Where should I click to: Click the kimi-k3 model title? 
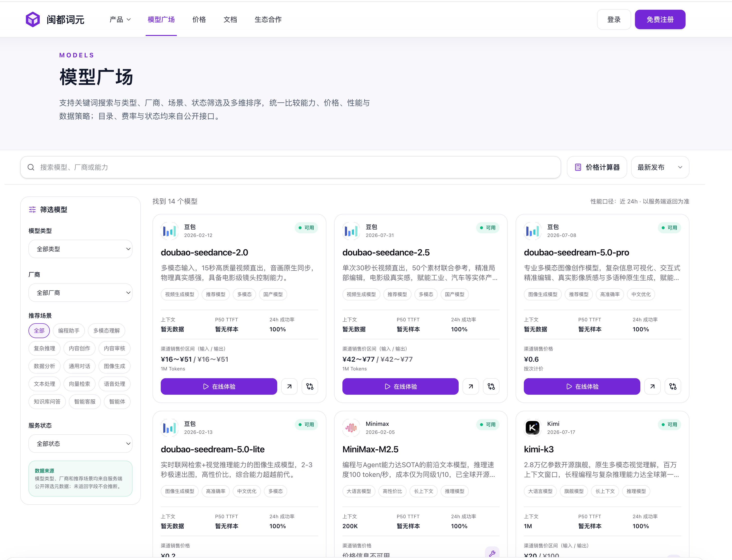click(x=539, y=449)
